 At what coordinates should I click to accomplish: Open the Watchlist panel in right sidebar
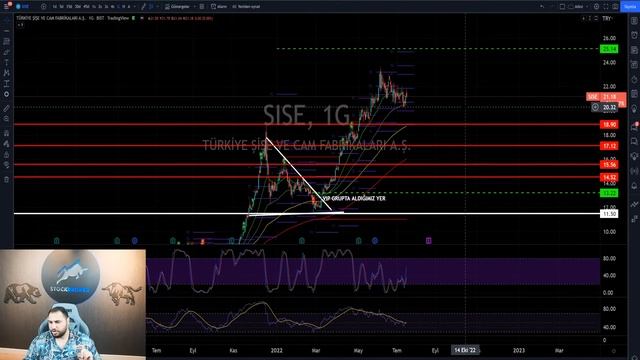click(634, 20)
